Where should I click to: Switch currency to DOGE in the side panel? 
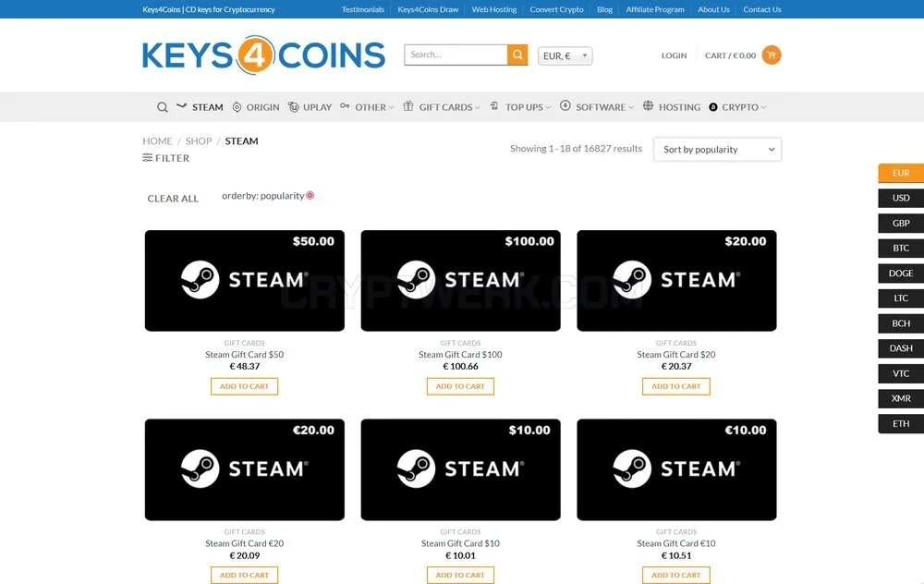pyautogui.click(x=901, y=273)
